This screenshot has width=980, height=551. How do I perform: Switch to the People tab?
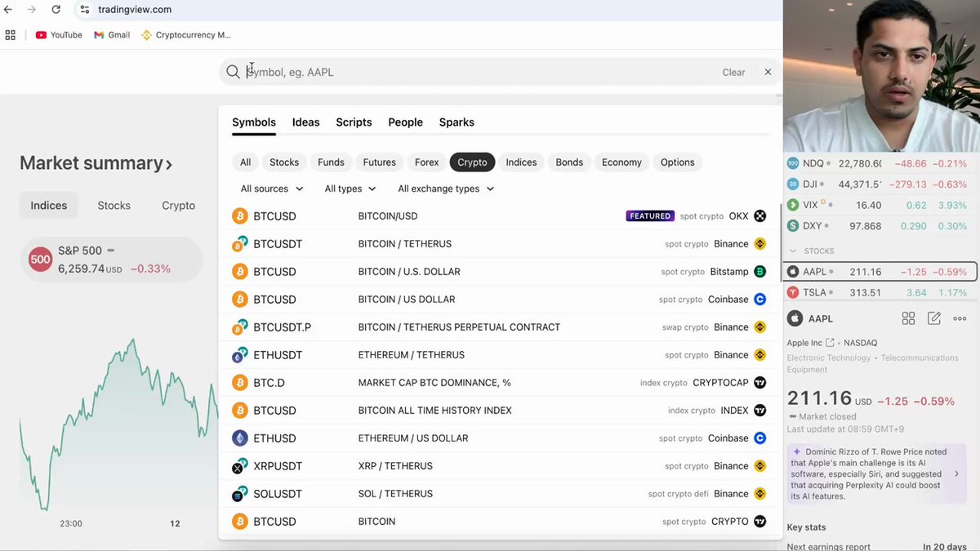pyautogui.click(x=405, y=122)
